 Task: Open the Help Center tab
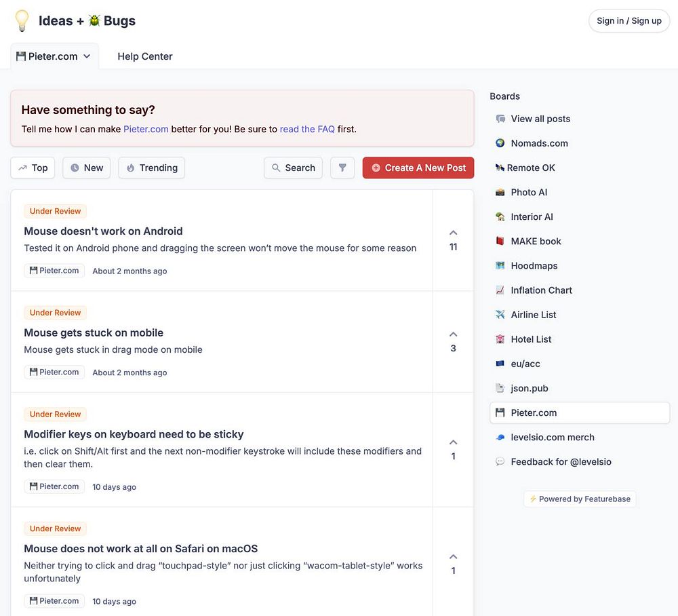pyautogui.click(x=145, y=56)
